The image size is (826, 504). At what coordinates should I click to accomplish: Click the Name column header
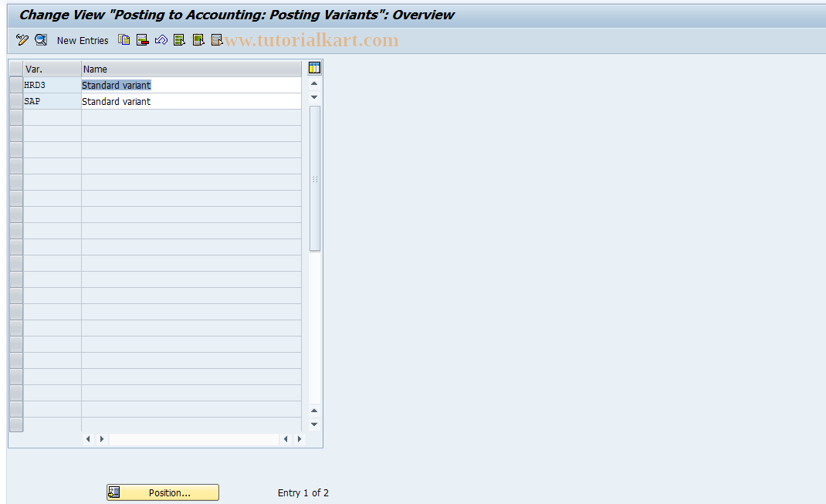191,69
